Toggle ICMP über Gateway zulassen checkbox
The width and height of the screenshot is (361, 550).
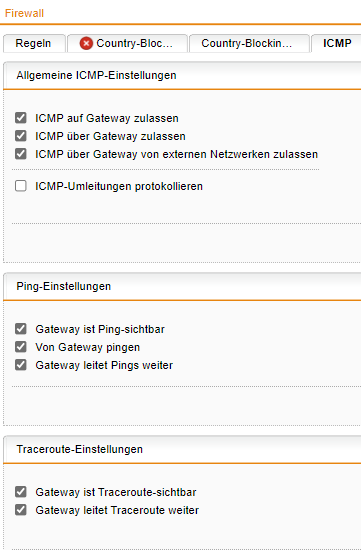(21, 136)
